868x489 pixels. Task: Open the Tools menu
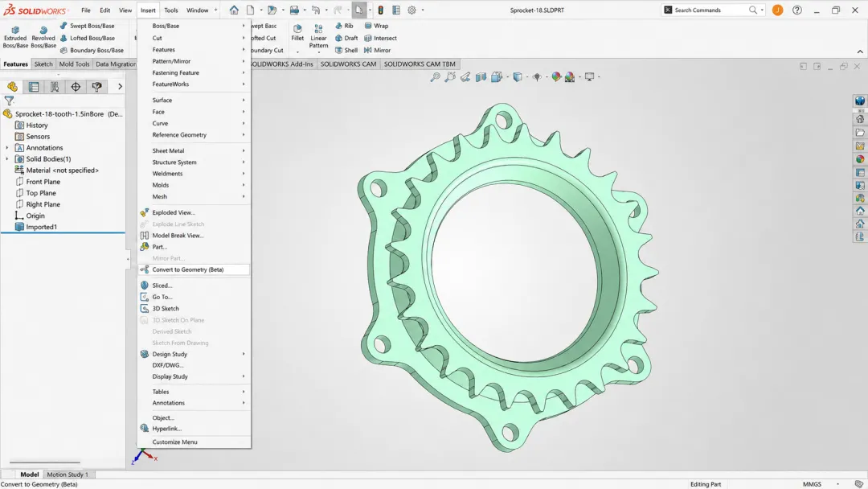tap(171, 10)
